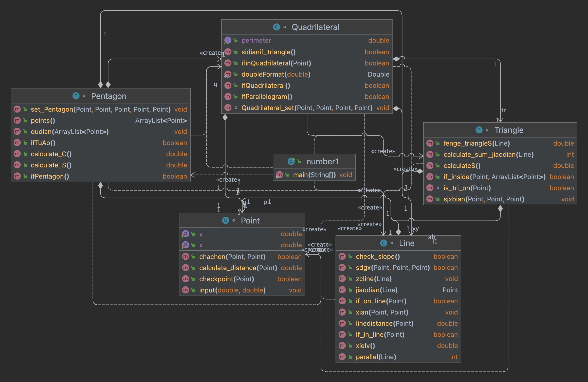Viewport: 588px width, 382px height.
Task: Select the ifParallelogram() method row
Action: click(267, 97)
